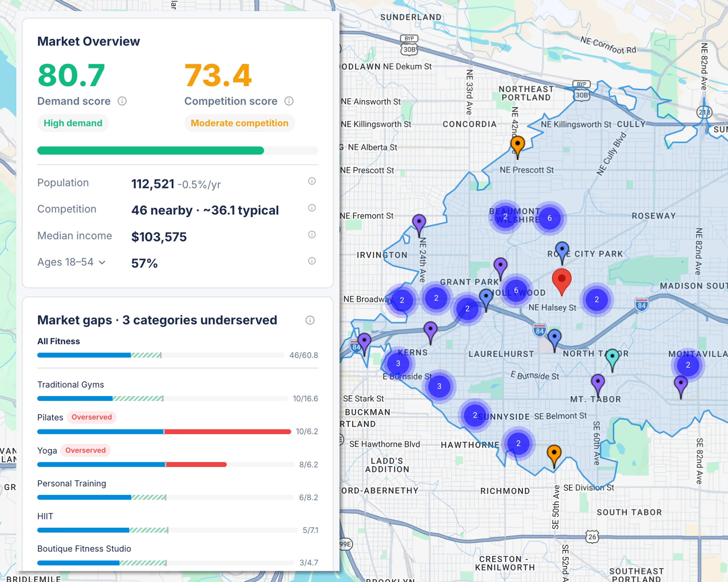Click the Market Overview heading
Image resolution: width=728 pixels, height=582 pixels.
[88, 41]
